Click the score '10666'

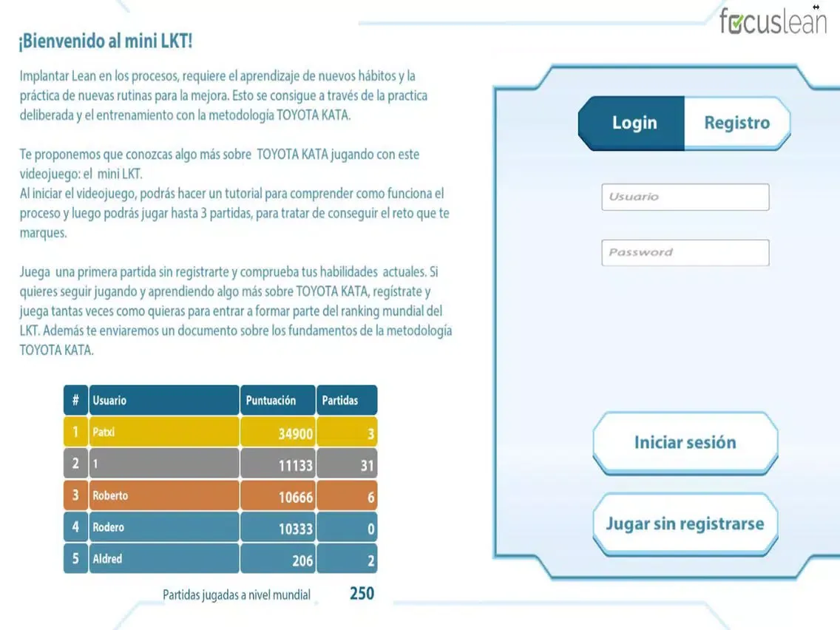point(295,497)
